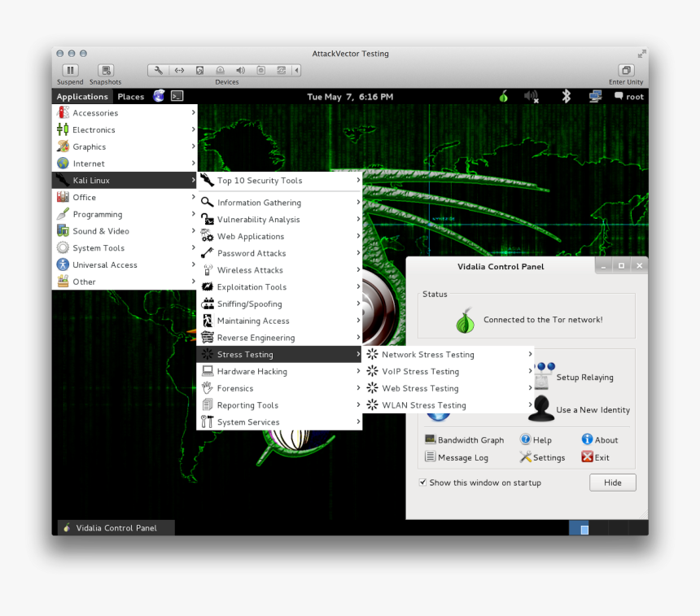Click the Hide button in Vidalia
This screenshot has height=616, width=700.
pyautogui.click(x=612, y=482)
